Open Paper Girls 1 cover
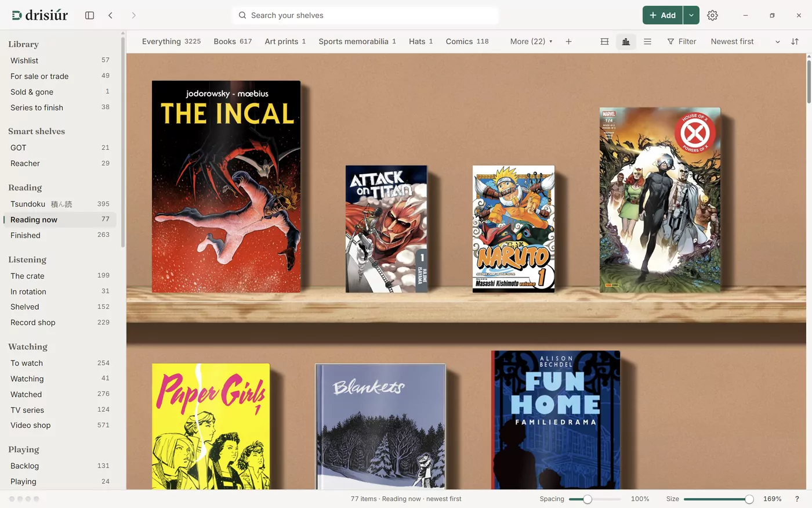This screenshot has width=812, height=508. (211, 426)
